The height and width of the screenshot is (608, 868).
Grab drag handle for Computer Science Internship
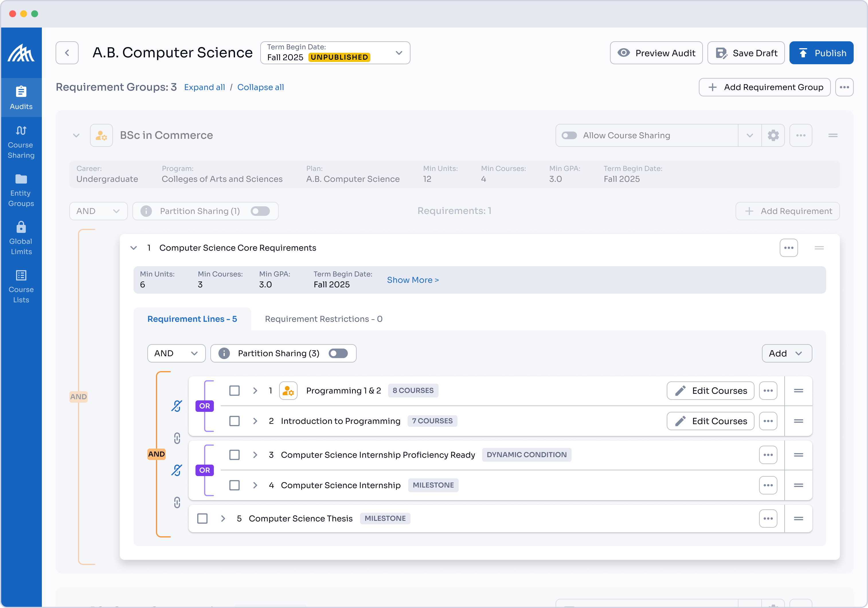pyautogui.click(x=798, y=486)
